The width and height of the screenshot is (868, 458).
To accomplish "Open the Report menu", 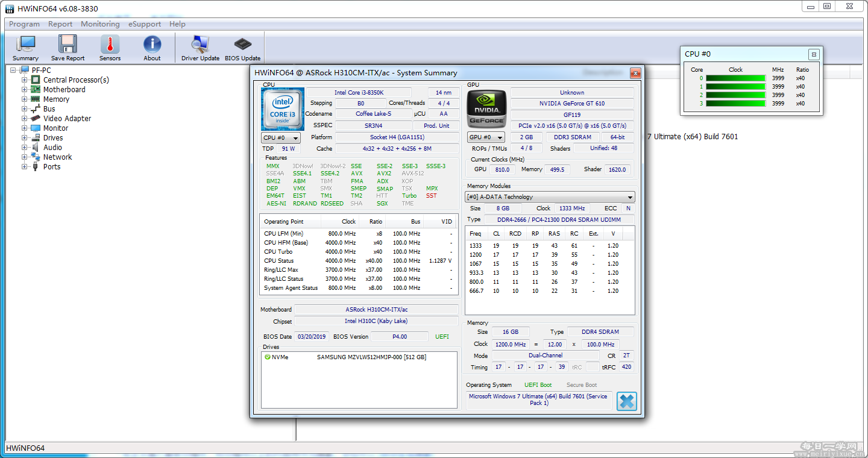I will (60, 24).
